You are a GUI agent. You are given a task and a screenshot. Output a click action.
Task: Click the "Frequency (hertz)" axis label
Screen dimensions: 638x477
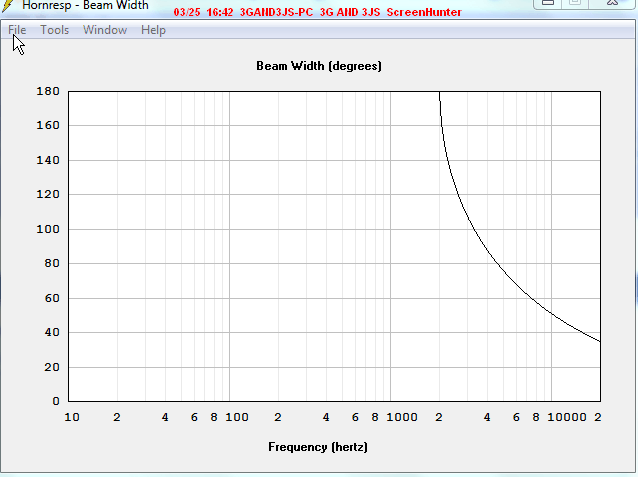318,447
